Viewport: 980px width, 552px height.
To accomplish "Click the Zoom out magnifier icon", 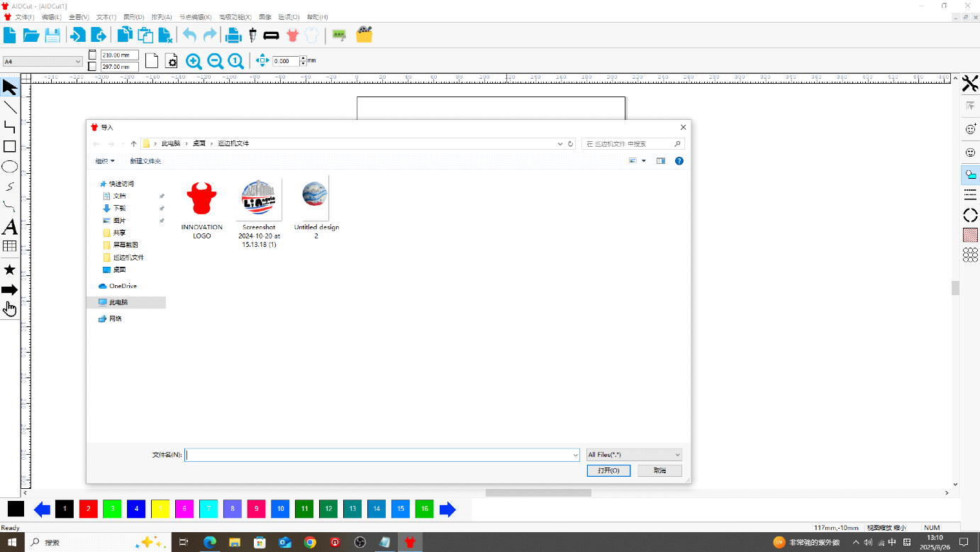I will tap(215, 62).
